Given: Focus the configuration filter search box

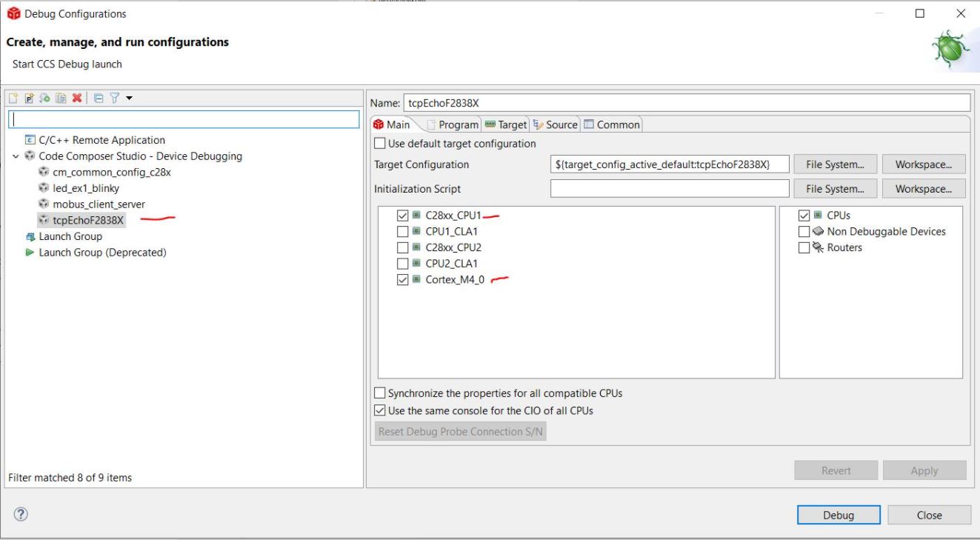Looking at the screenshot, I should pos(183,119).
